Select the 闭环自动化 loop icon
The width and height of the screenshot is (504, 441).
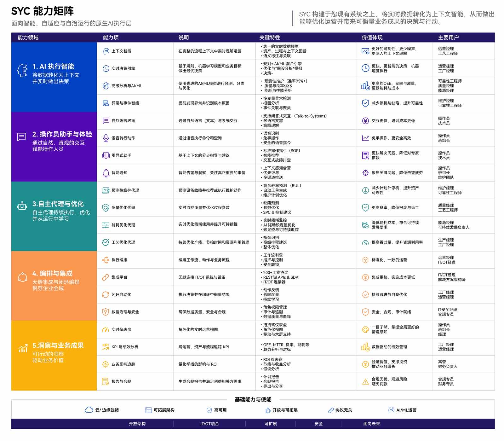point(106,295)
